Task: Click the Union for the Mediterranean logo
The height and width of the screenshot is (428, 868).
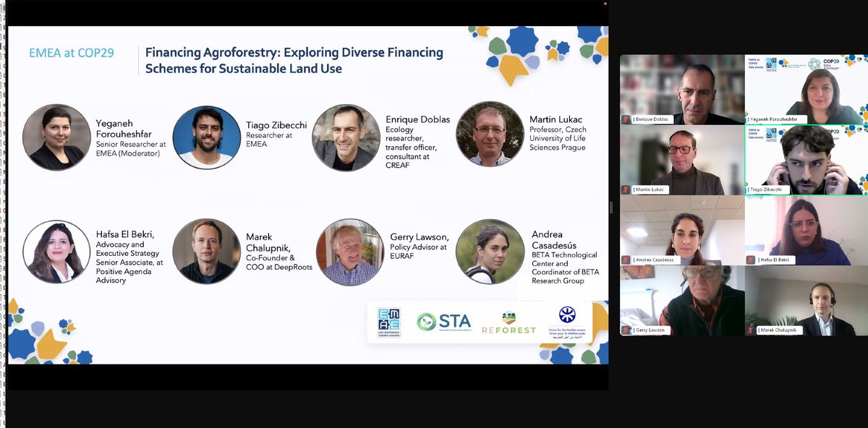Action: point(568,322)
